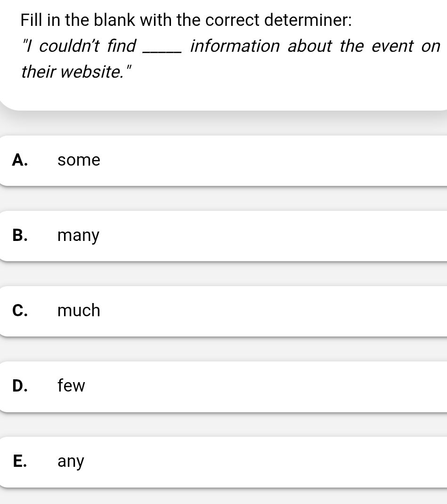Screen dimensions: 447x504
Task: Click the word "much" in option C
Action: pos(79,311)
